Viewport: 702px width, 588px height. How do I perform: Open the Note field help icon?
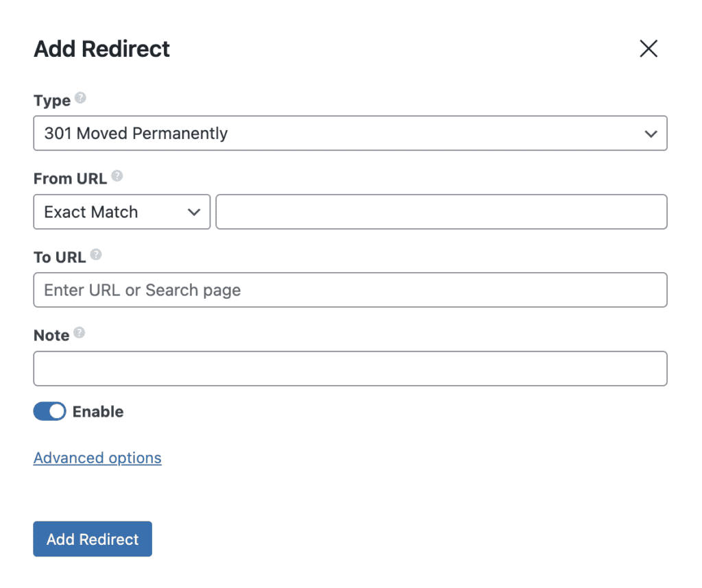pyautogui.click(x=79, y=332)
